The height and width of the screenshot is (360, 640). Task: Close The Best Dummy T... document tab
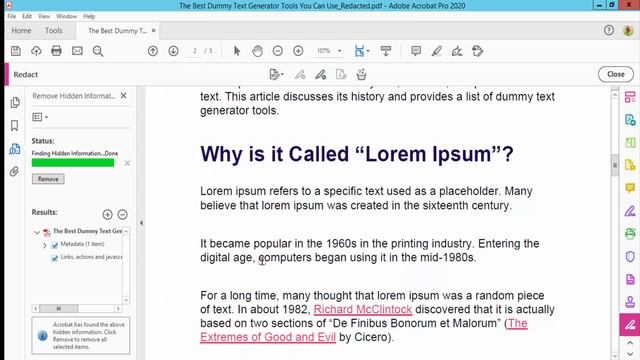(x=153, y=31)
